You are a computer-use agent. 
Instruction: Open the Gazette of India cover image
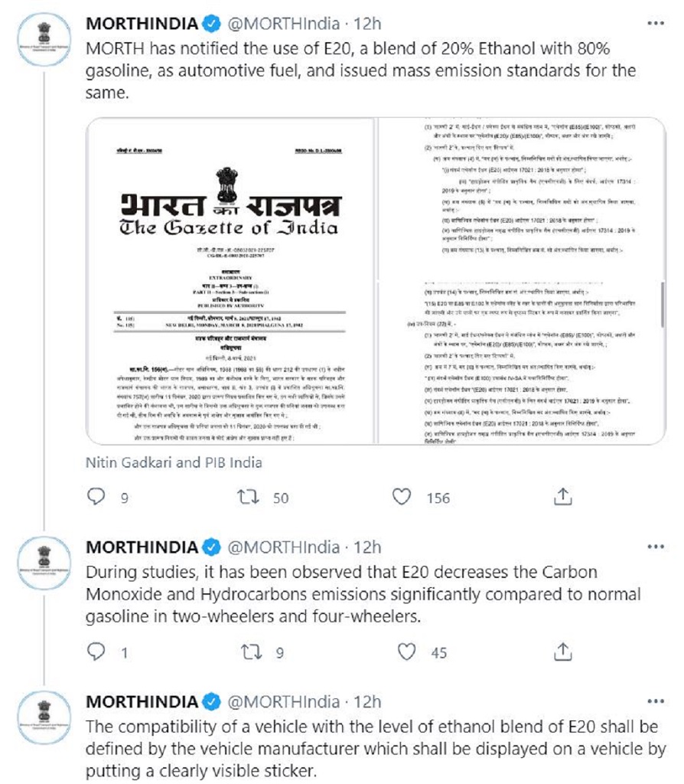pyautogui.click(x=228, y=281)
